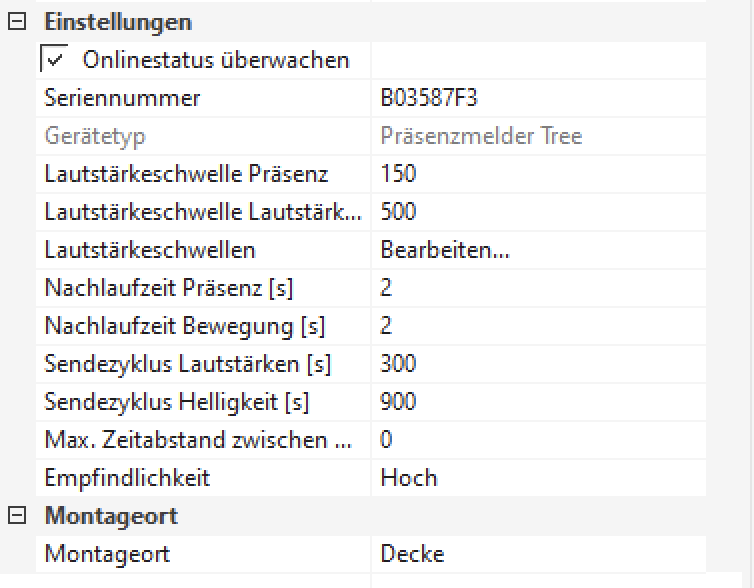The height and width of the screenshot is (588, 754).
Task: Click the Nachlaufzeit Bewegung value field
Action: click(x=540, y=326)
